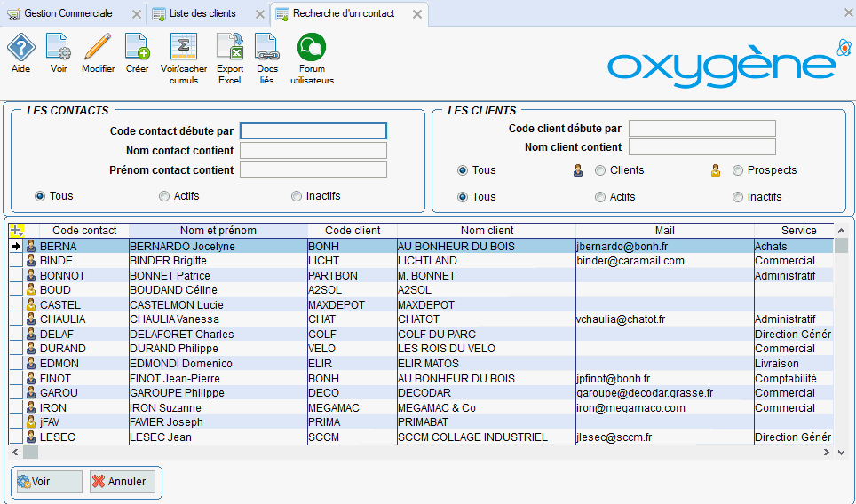This screenshot has height=504, width=856.
Task: Click horizontal scrollbar right arrow
Action: 827,453
